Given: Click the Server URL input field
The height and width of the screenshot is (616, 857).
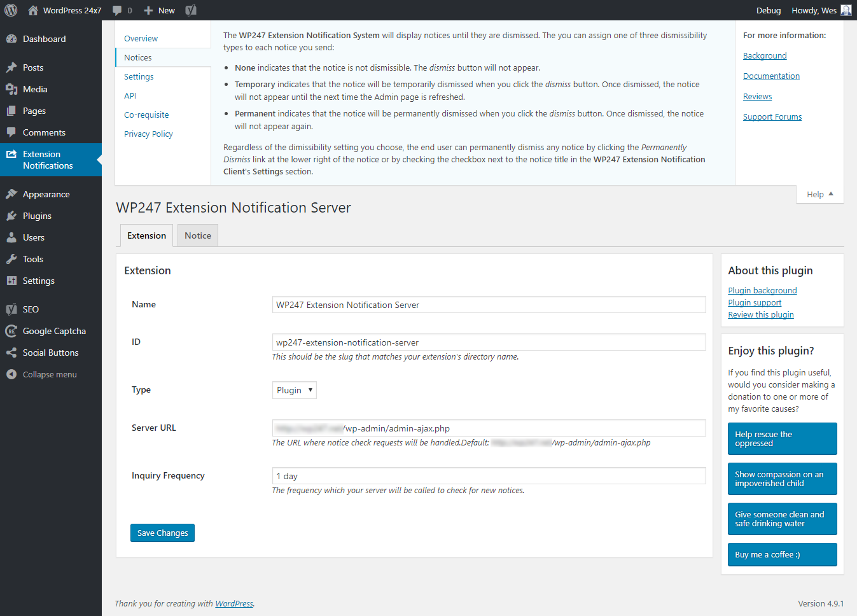Looking at the screenshot, I should click(x=489, y=428).
